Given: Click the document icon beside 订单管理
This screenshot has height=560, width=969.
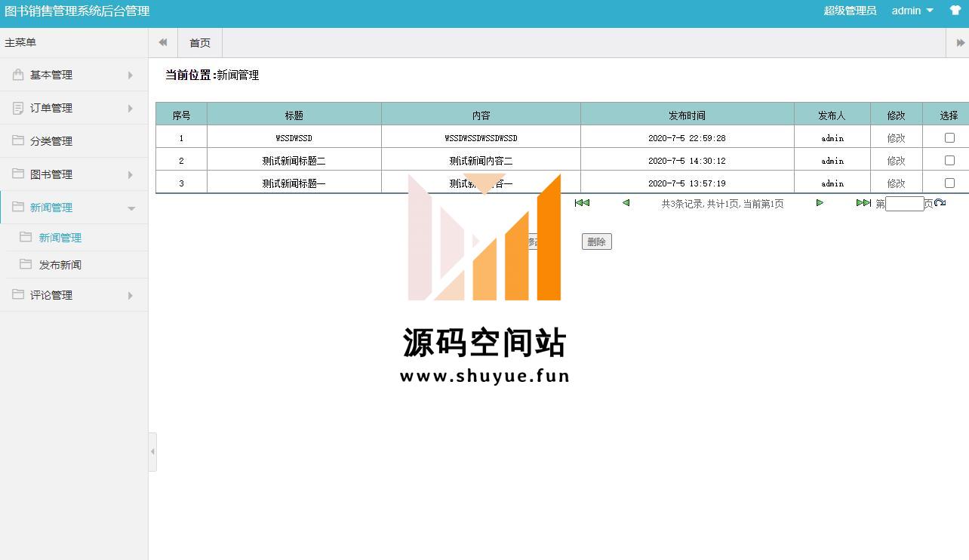Looking at the screenshot, I should pyautogui.click(x=18, y=108).
